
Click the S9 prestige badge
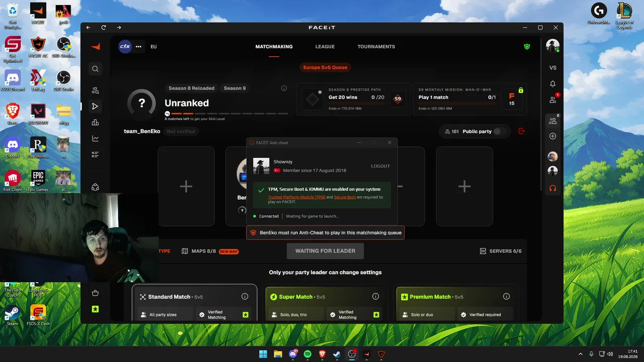click(397, 99)
